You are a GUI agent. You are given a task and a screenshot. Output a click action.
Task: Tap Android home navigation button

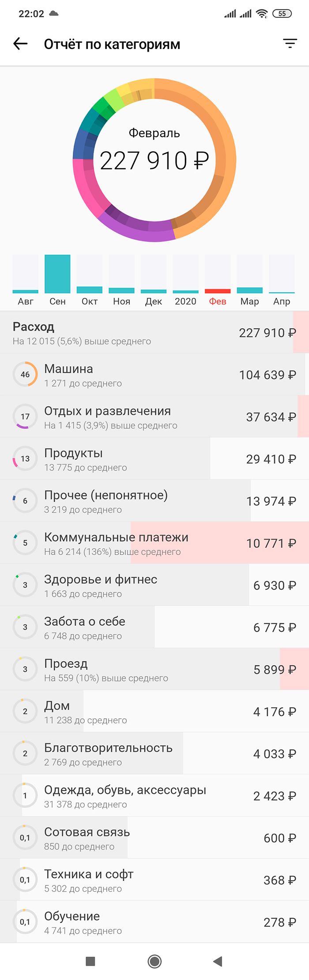[154, 961]
